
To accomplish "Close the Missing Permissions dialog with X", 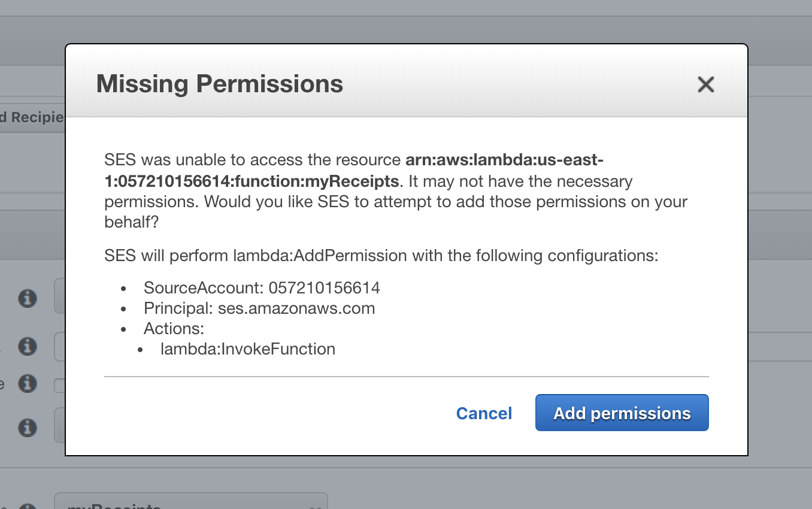I will 706,84.
